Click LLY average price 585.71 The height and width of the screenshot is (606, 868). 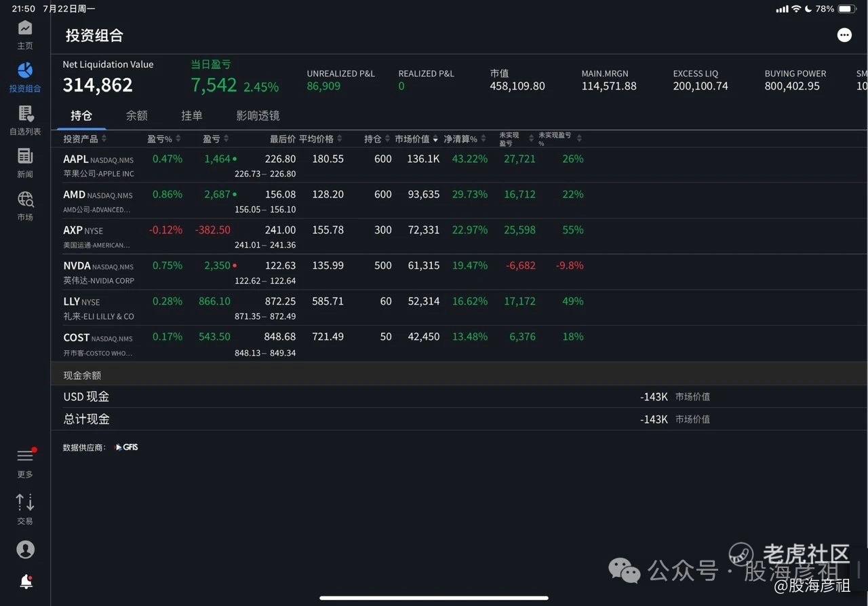(328, 301)
